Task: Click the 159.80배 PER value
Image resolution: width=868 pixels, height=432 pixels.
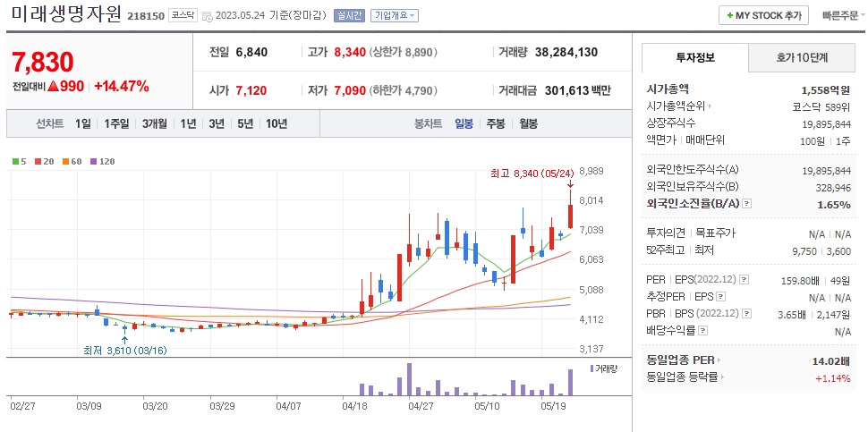Action: coord(800,281)
